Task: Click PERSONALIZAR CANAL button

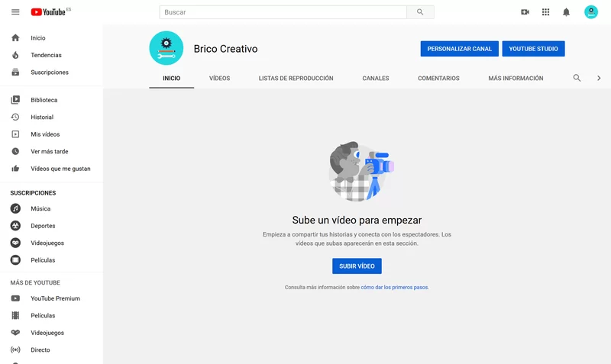Action: tap(460, 49)
